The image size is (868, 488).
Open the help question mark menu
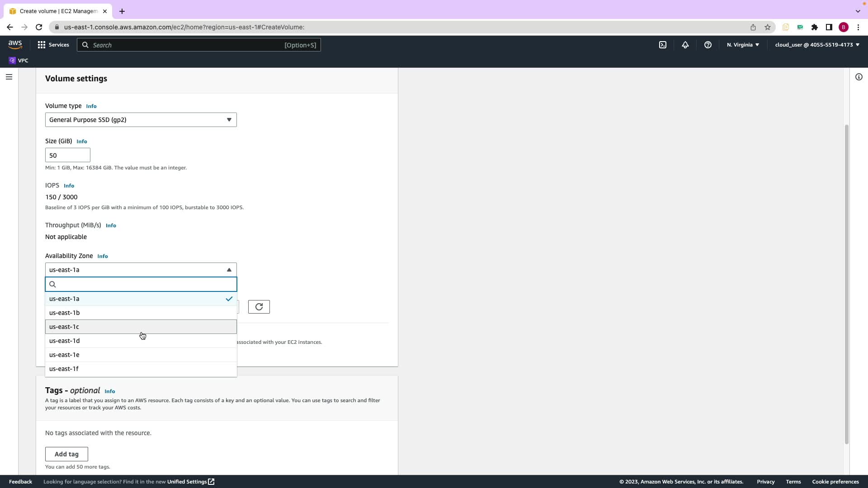708,45
